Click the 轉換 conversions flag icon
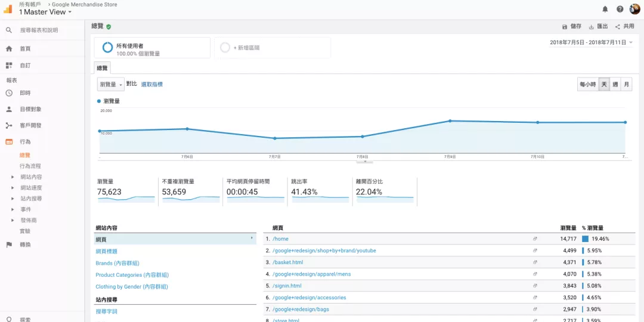The width and height of the screenshot is (644, 322). pos(8,245)
